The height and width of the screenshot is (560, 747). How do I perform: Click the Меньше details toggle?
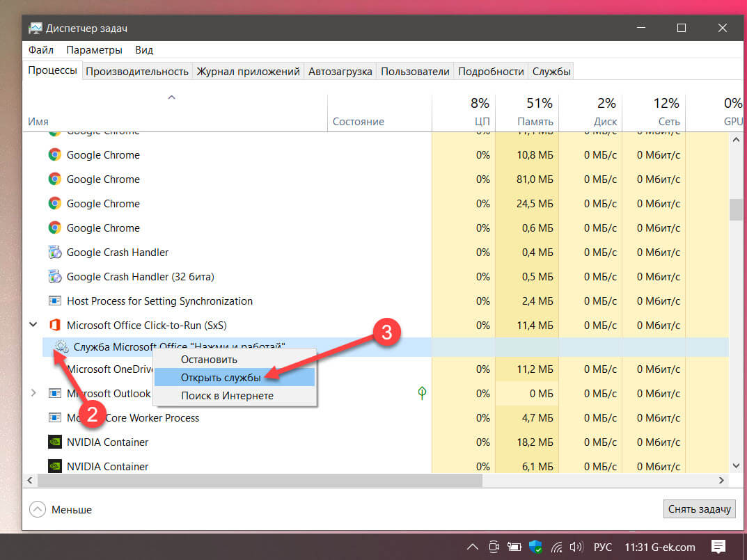click(x=61, y=509)
